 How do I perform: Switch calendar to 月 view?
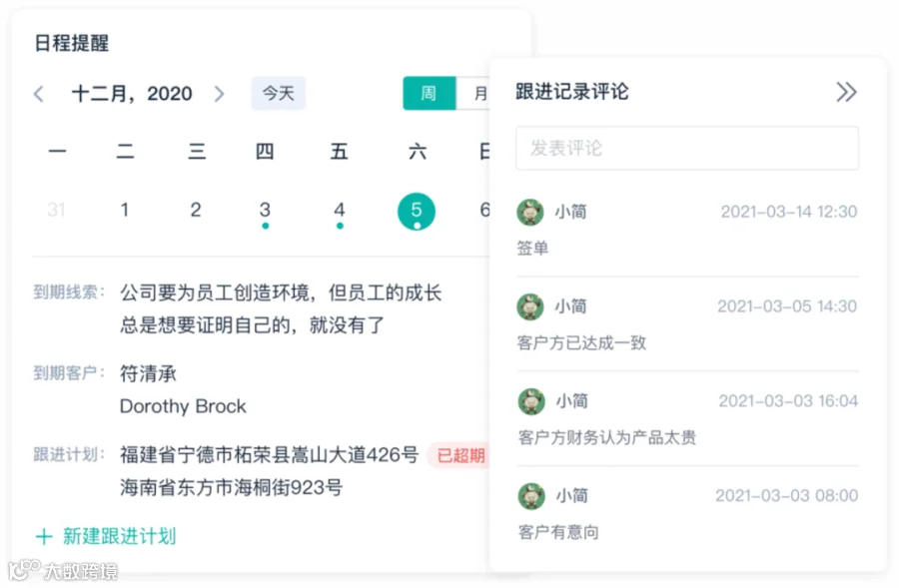click(x=473, y=93)
